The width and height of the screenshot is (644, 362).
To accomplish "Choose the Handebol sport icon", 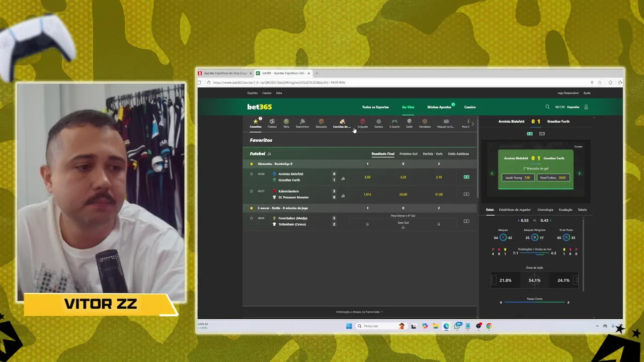I will [x=425, y=123].
